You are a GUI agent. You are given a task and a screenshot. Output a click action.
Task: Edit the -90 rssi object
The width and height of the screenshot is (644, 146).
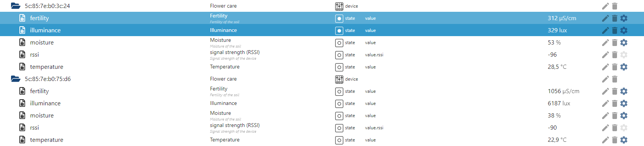click(x=605, y=128)
